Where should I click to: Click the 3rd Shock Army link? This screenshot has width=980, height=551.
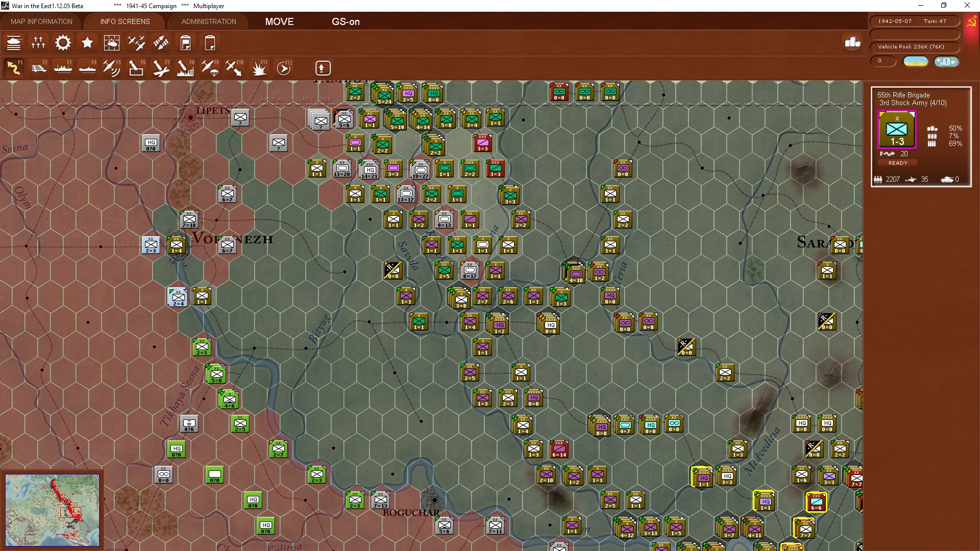(913, 103)
